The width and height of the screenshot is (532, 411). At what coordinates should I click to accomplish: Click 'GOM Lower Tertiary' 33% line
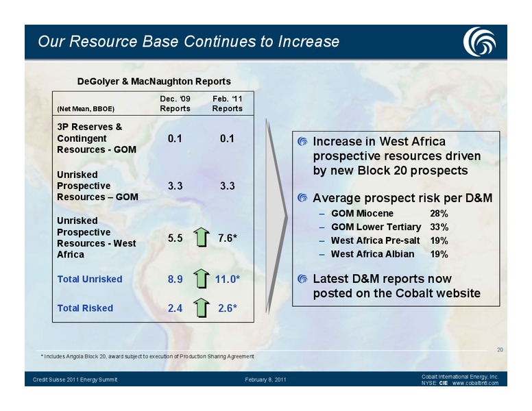(x=383, y=227)
